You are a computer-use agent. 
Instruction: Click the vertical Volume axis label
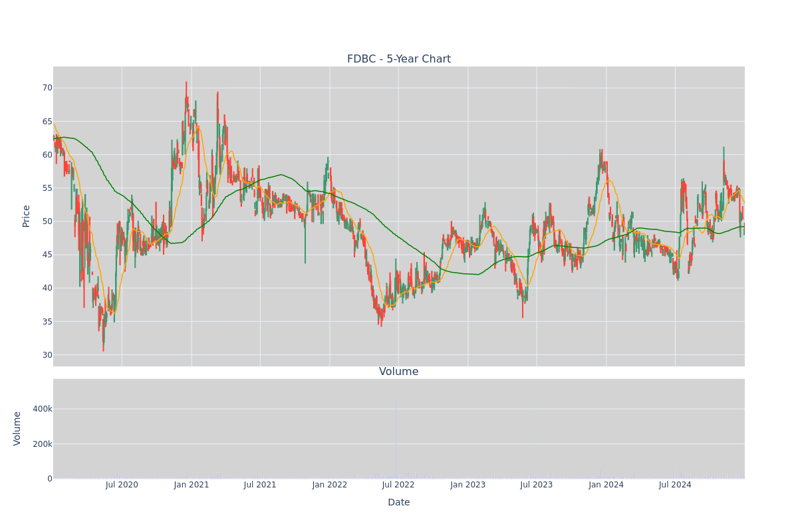point(17,428)
